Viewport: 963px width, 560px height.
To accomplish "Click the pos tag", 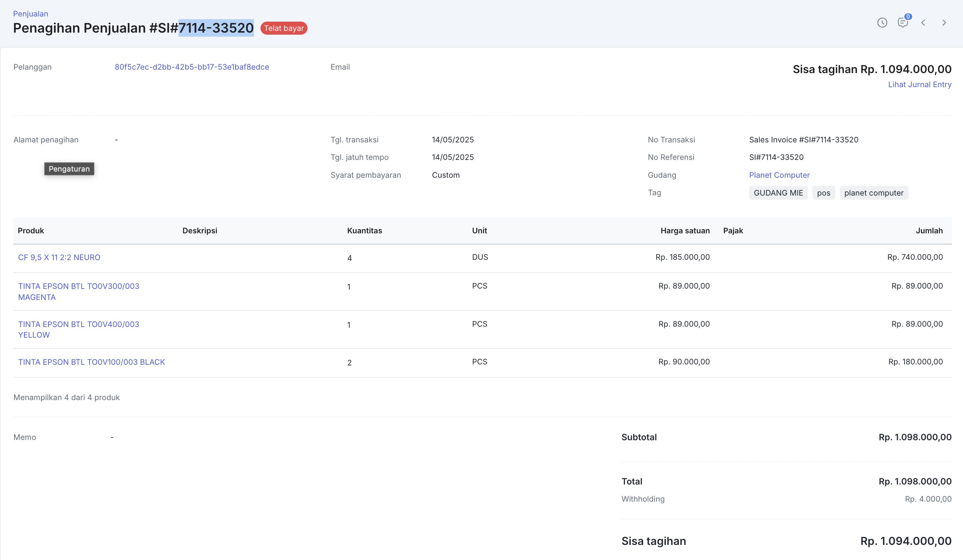I will pyautogui.click(x=824, y=193).
